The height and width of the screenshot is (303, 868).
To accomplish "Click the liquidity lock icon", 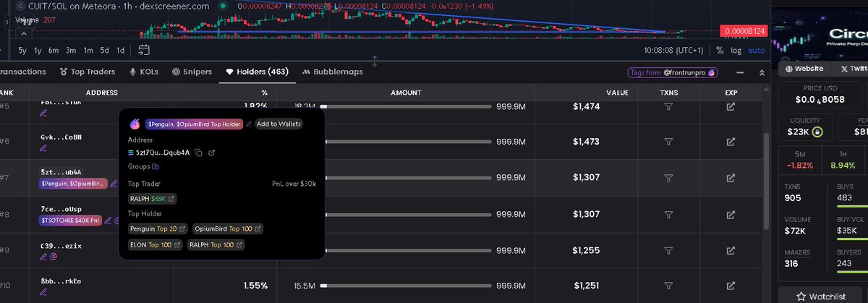I will (817, 132).
